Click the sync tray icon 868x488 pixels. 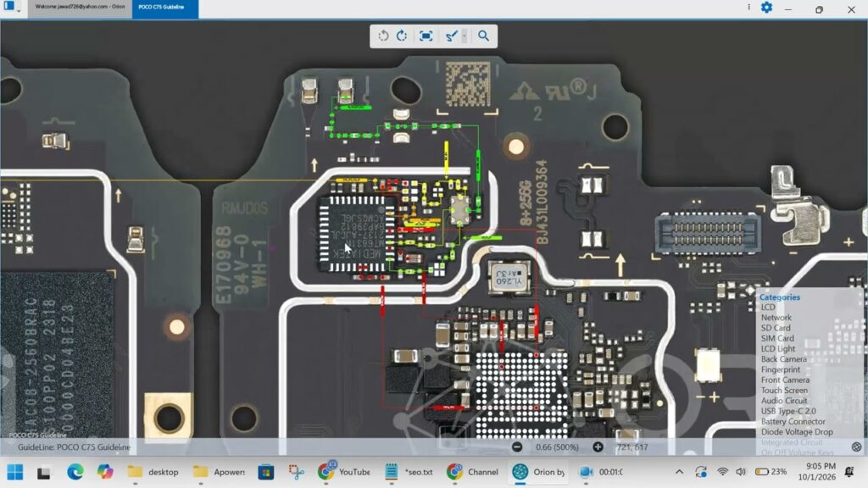701,472
